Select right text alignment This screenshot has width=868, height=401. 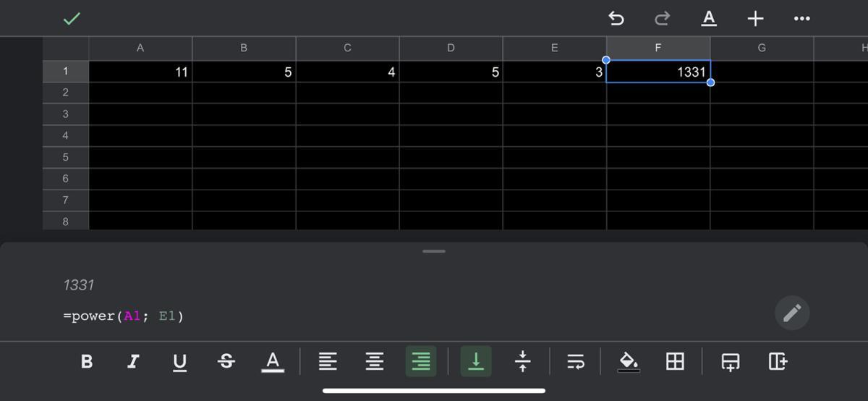[421, 361]
